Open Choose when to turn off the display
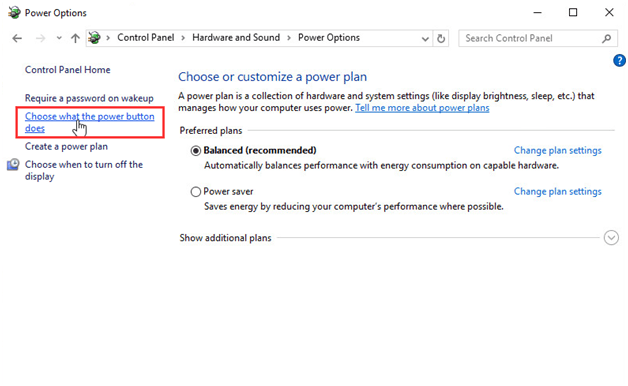 pos(84,170)
